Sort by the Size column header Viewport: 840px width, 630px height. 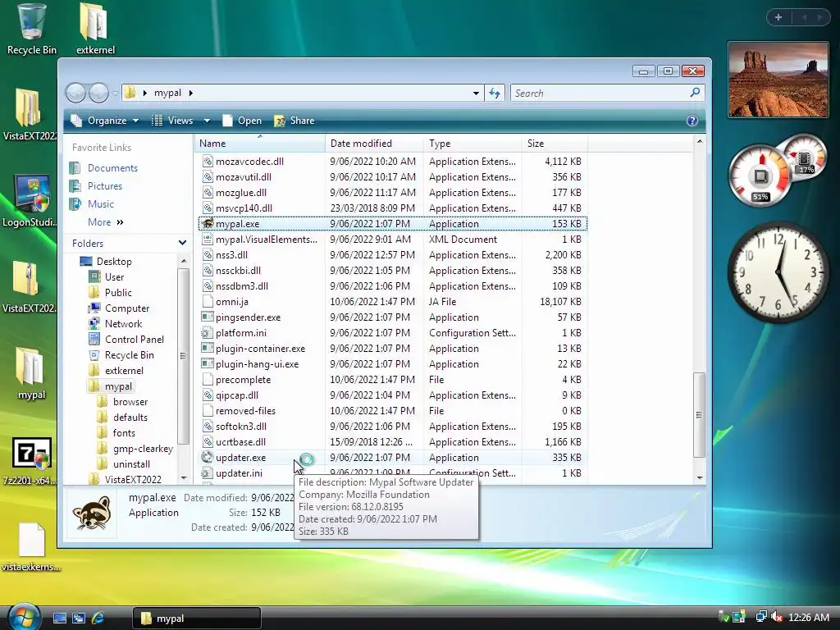(x=555, y=143)
